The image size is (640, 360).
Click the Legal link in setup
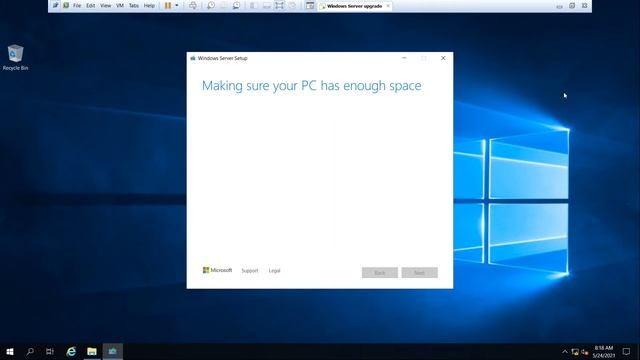pyautogui.click(x=274, y=271)
